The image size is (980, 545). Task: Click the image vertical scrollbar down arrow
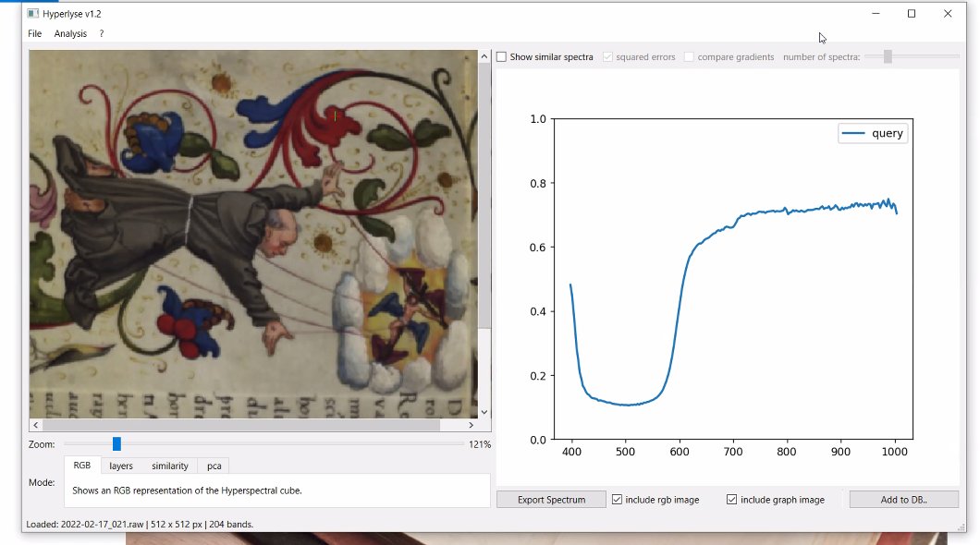[484, 413]
